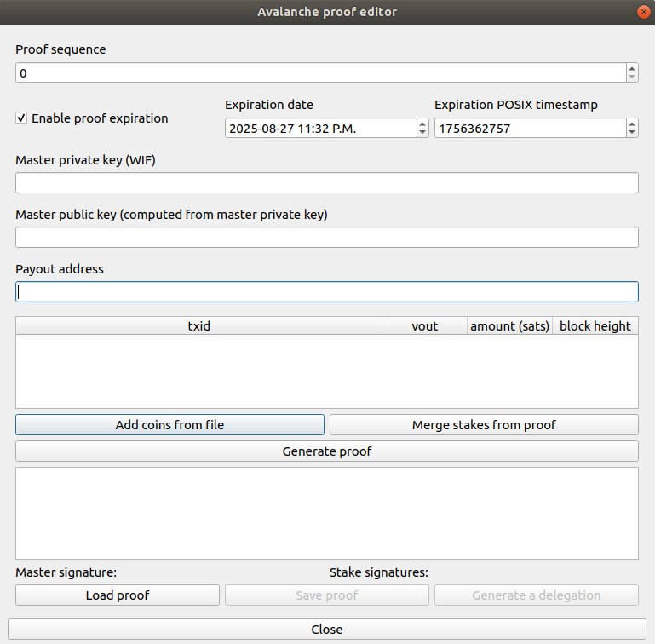Click the Close button at bottom
Screen dimensions: 655x644
coord(327,629)
